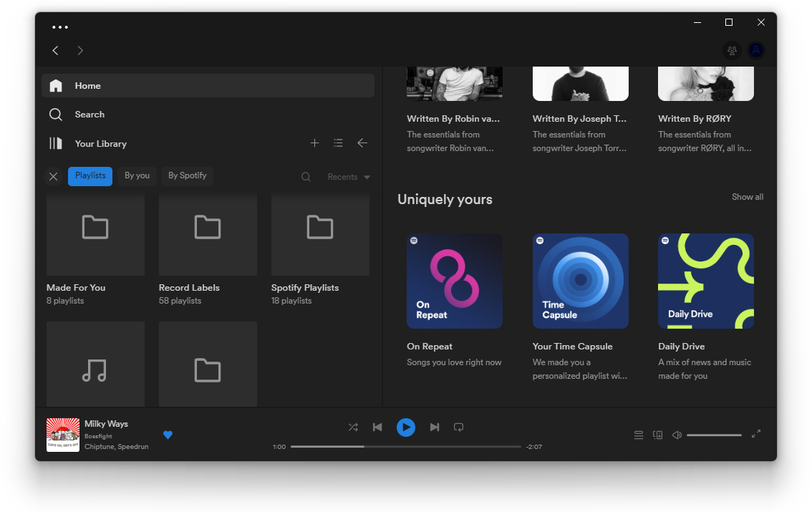Search within your library magnifier icon
The image size is (812, 512).
point(306,177)
